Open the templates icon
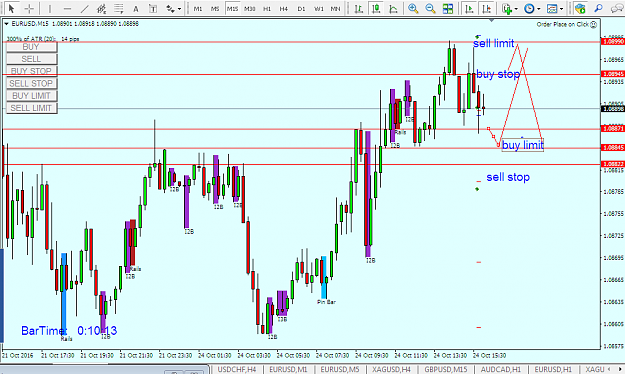 [x=552, y=8]
